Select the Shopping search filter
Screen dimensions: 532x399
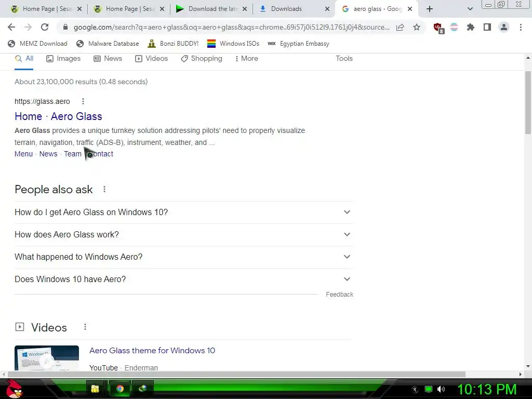point(202,58)
